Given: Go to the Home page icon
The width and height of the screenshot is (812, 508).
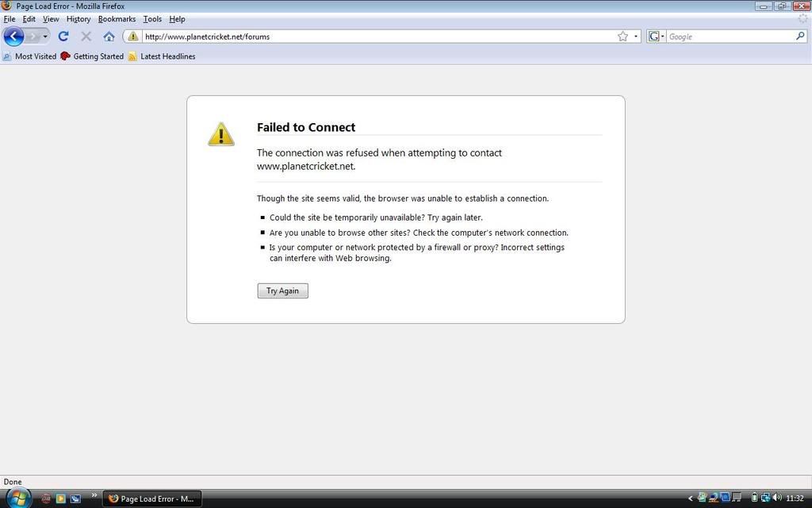Looking at the screenshot, I should point(109,37).
